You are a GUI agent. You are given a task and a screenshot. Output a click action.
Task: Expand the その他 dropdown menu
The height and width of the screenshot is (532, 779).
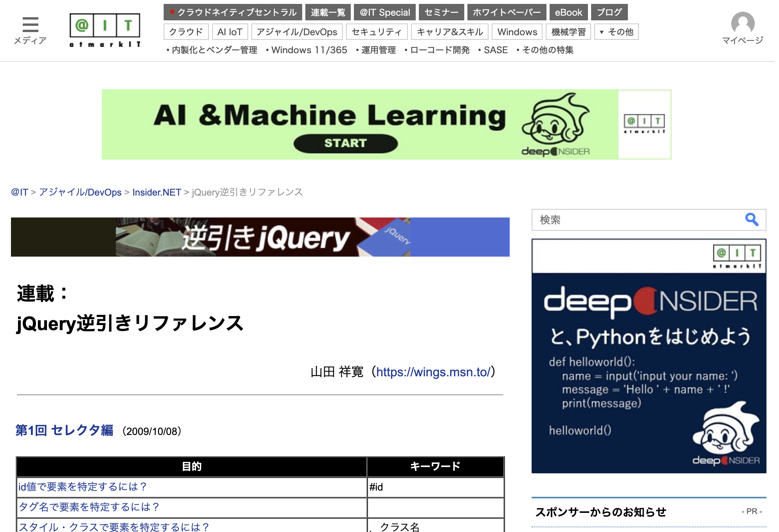click(x=616, y=32)
